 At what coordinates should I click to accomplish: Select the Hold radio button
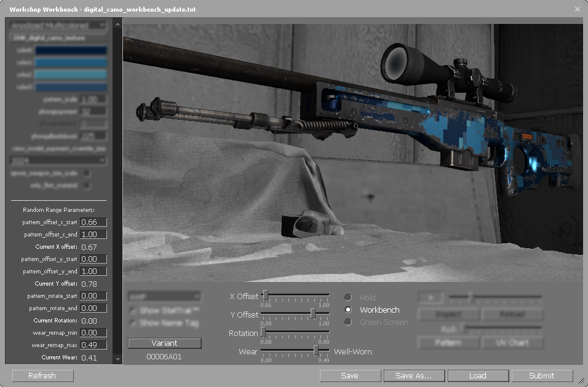[348, 297]
